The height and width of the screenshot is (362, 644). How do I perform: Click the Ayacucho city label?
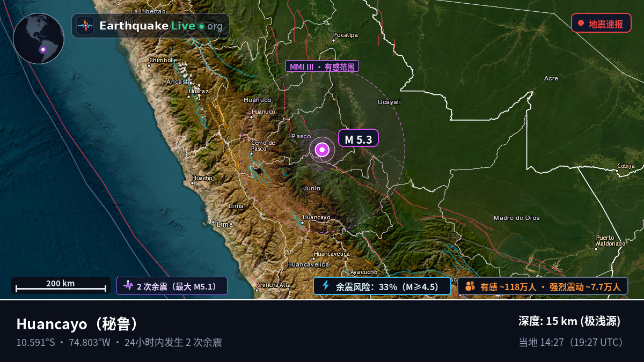[364, 272]
